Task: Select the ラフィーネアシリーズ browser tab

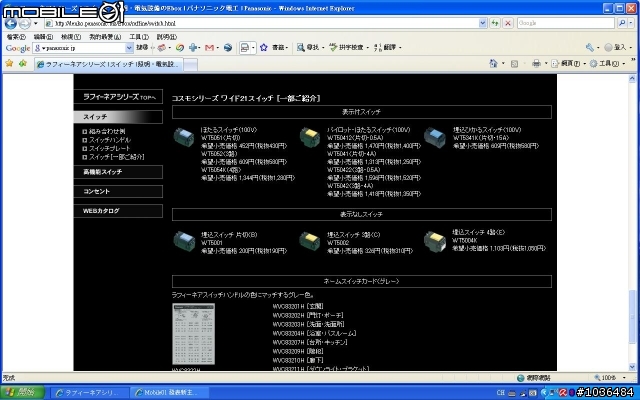Action: click(x=109, y=64)
